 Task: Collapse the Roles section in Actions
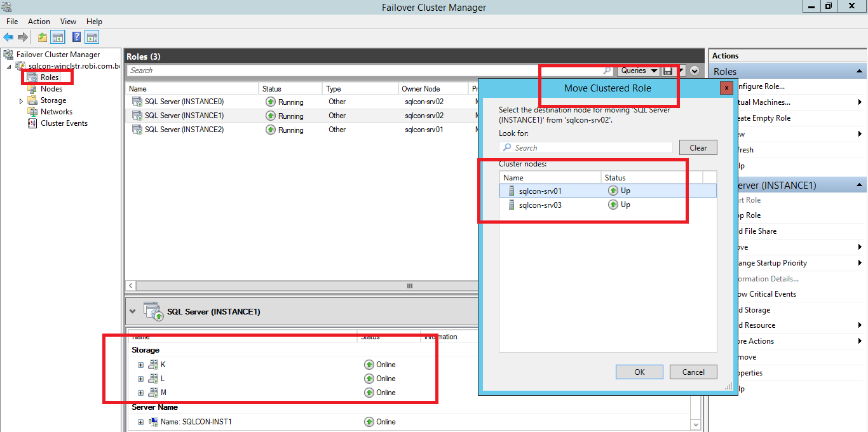859,71
